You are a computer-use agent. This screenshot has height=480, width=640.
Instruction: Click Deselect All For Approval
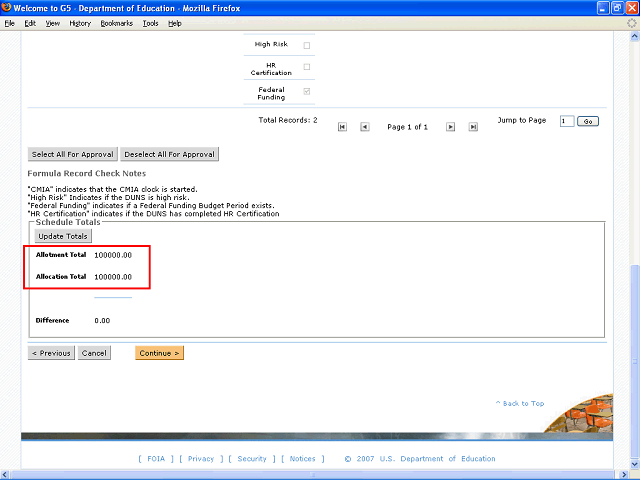pos(169,154)
